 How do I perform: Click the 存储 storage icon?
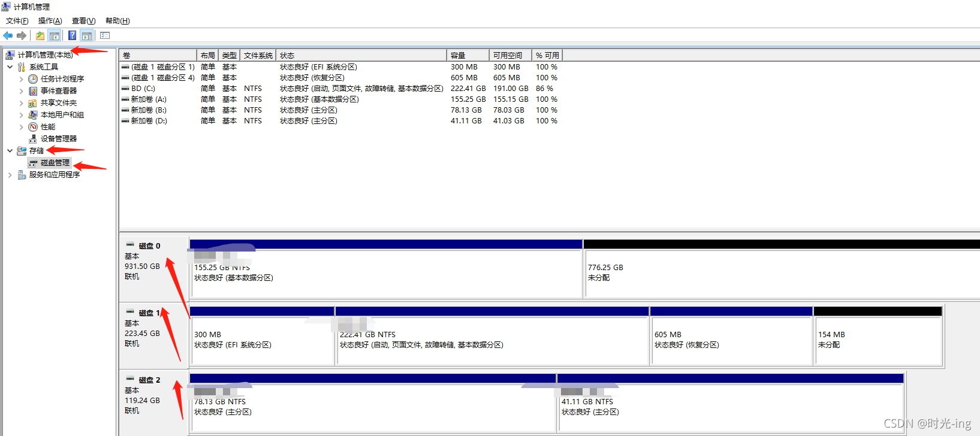click(22, 151)
